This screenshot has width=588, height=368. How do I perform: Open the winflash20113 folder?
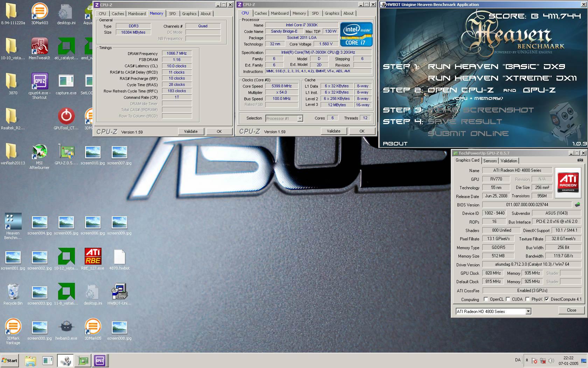(x=13, y=154)
